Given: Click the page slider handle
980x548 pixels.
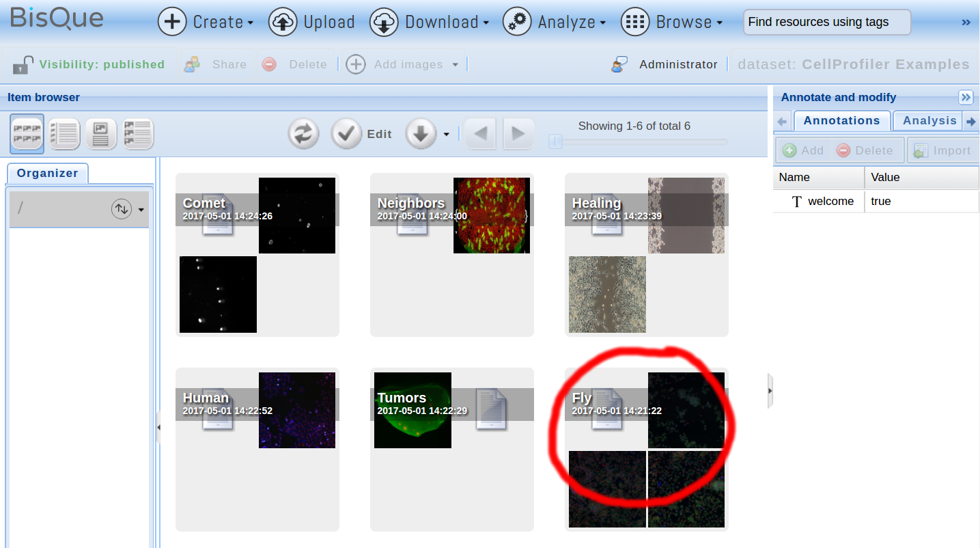Looking at the screenshot, I should (556, 141).
